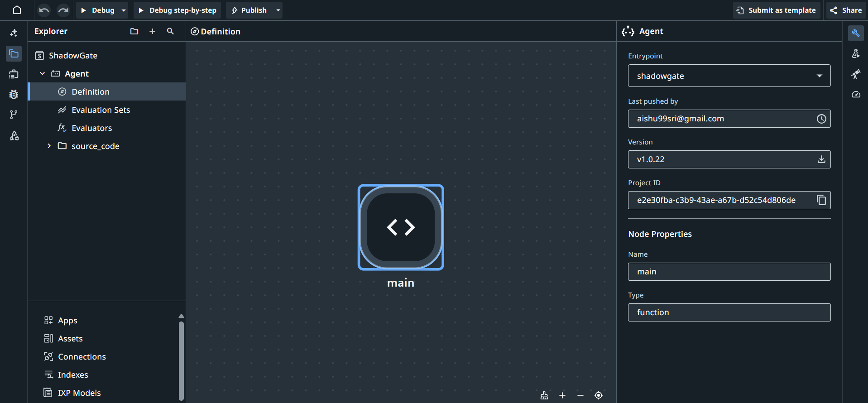868x403 pixels.
Task: Open the flask evaluation panel icon
Action: pyautogui.click(x=856, y=53)
